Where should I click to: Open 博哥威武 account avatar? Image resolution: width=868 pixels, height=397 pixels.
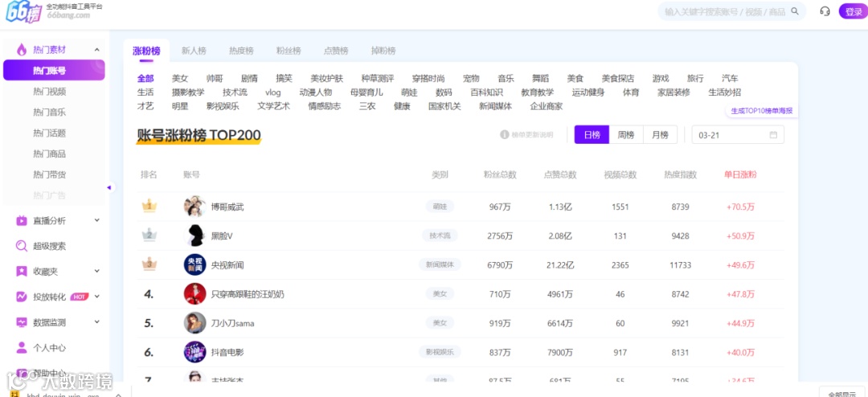[x=194, y=207]
